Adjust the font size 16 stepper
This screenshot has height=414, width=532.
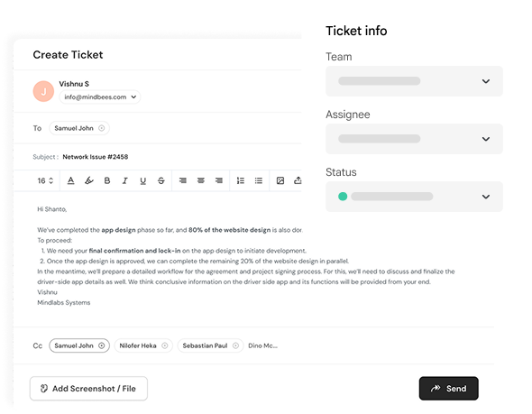point(51,180)
